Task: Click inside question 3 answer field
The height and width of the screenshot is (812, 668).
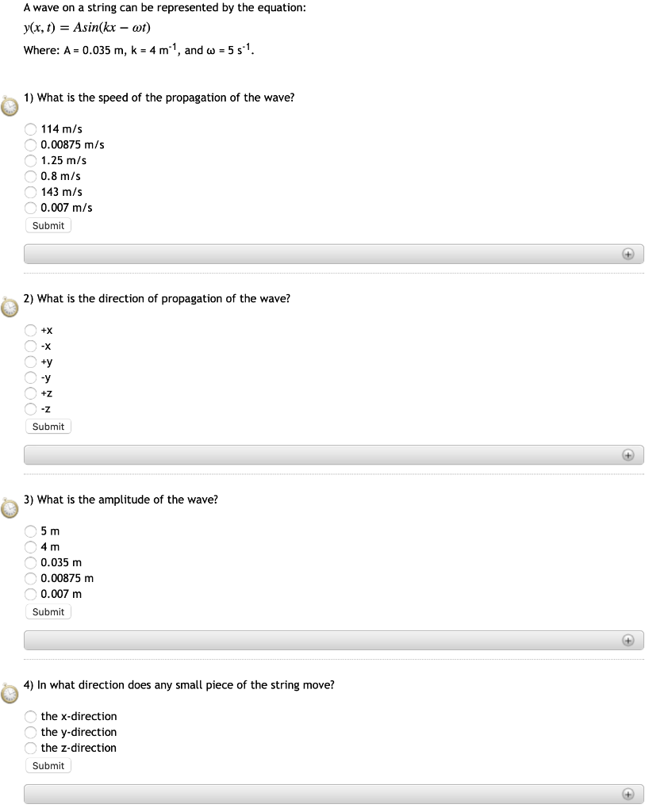Action: click(x=317, y=640)
